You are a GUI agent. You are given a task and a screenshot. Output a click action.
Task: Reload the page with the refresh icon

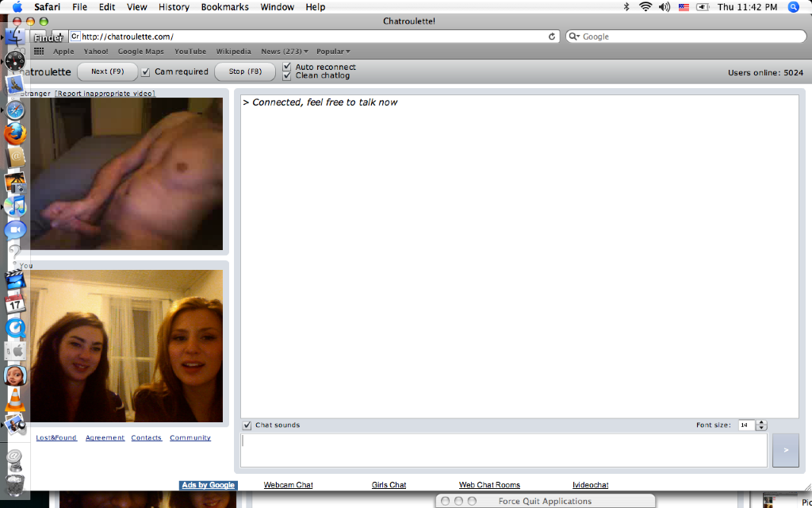552,37
